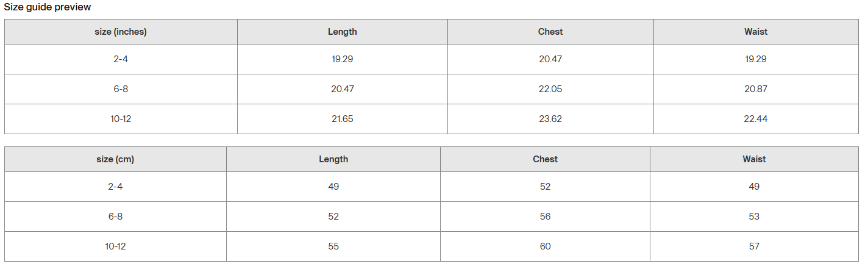Viewport: 868px width, 269px height.
Task: Select the Chest header in cm table
Action: 545,159
